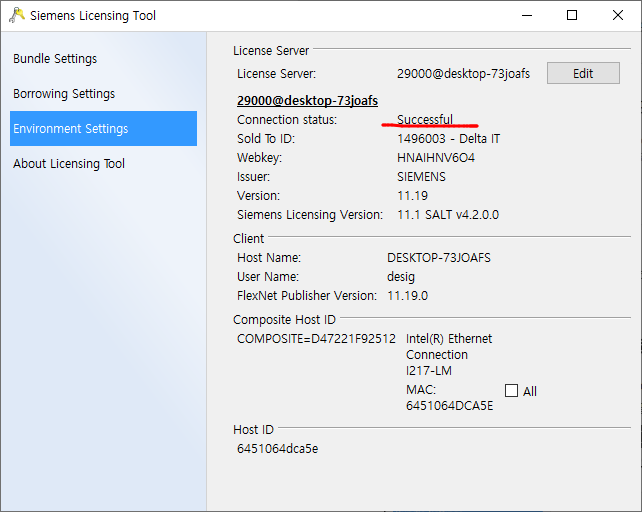
Task: Select the Sold To ID value 1496003 - Delta IT
Action: 448,139
